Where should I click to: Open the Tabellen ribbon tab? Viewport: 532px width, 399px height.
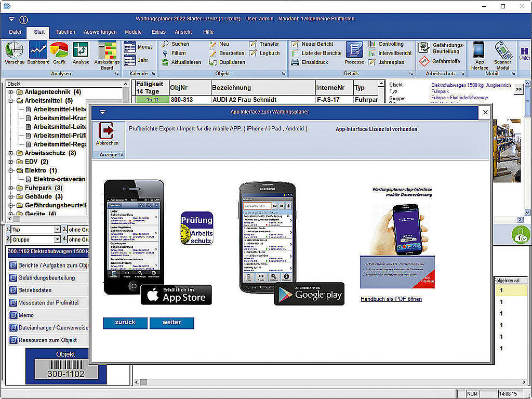pos(65,32)
